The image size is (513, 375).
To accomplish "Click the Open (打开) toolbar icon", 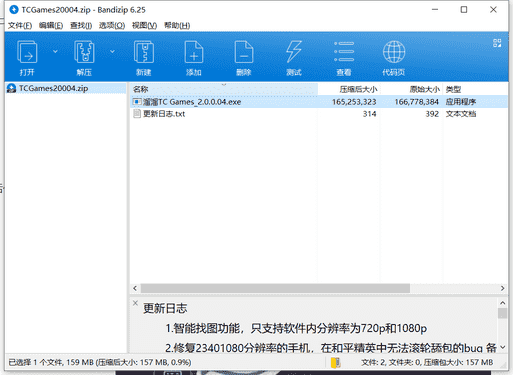I will coord(27,52).
